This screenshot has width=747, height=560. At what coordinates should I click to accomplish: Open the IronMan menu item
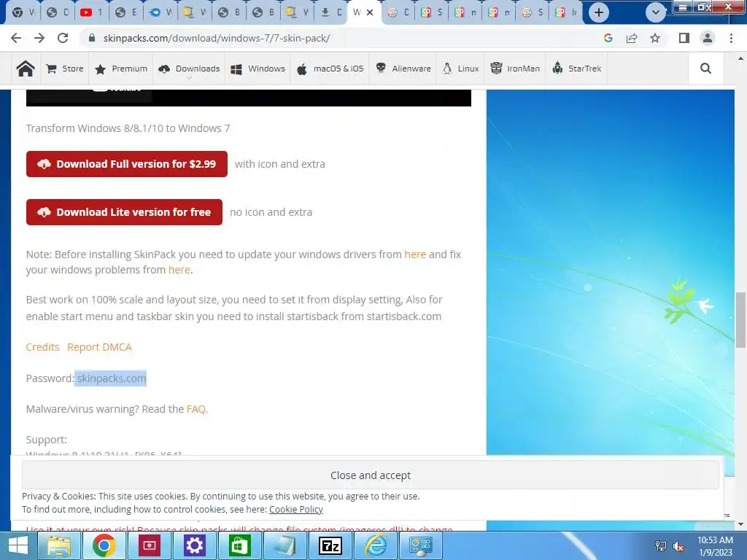(x=515, y=69)
